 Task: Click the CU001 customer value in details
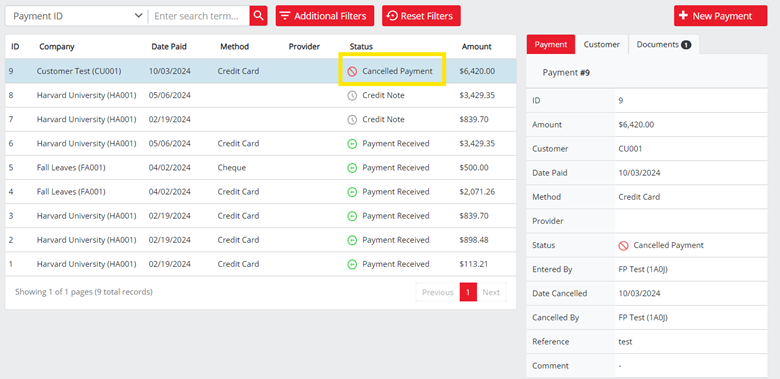630,149
